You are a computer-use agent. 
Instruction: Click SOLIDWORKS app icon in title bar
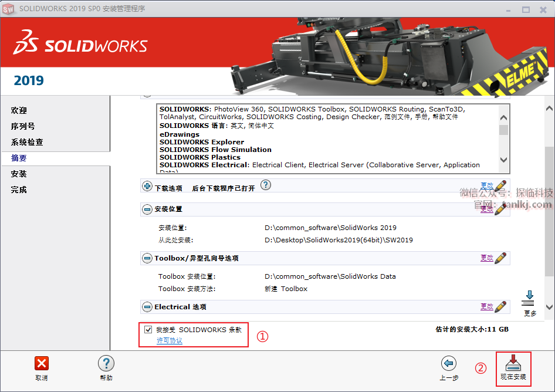pos(8,9)
